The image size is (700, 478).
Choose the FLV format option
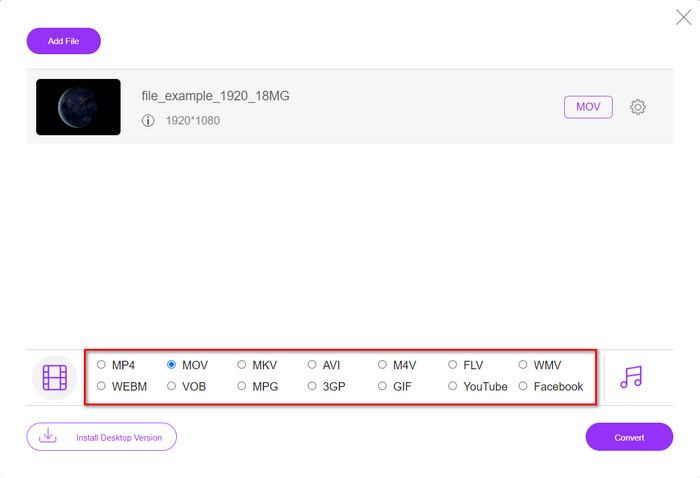coord(453,365)
